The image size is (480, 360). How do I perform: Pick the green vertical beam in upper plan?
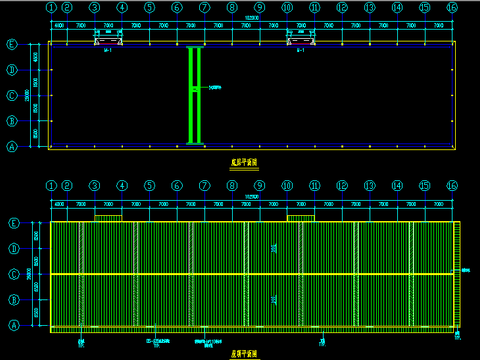(195, 95)
